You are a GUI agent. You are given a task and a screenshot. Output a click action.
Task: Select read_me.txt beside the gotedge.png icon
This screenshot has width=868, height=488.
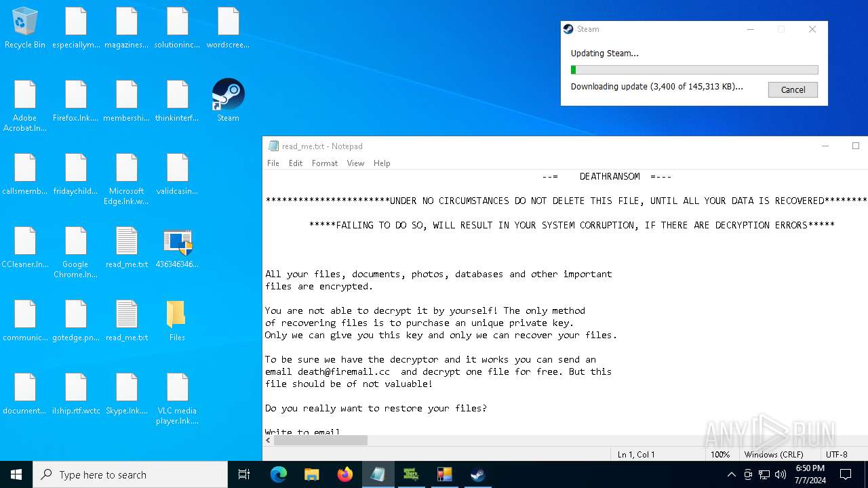(127, 321)
